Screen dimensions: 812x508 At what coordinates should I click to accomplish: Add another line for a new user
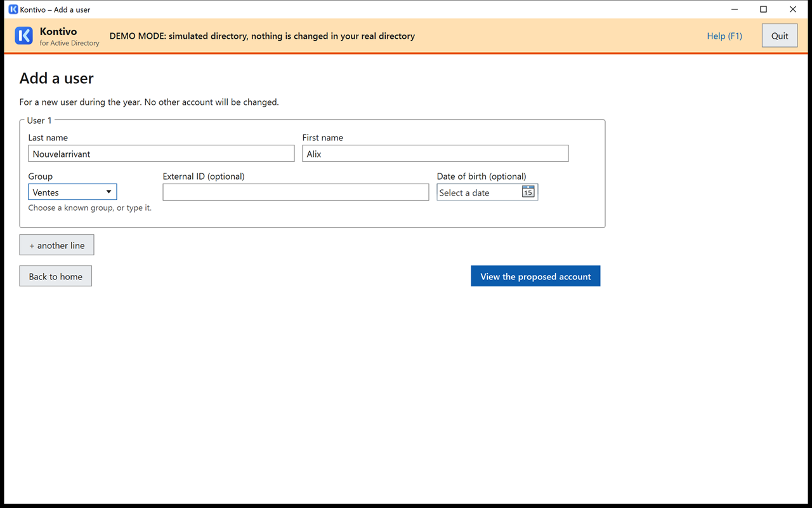(x=57, y=245)
